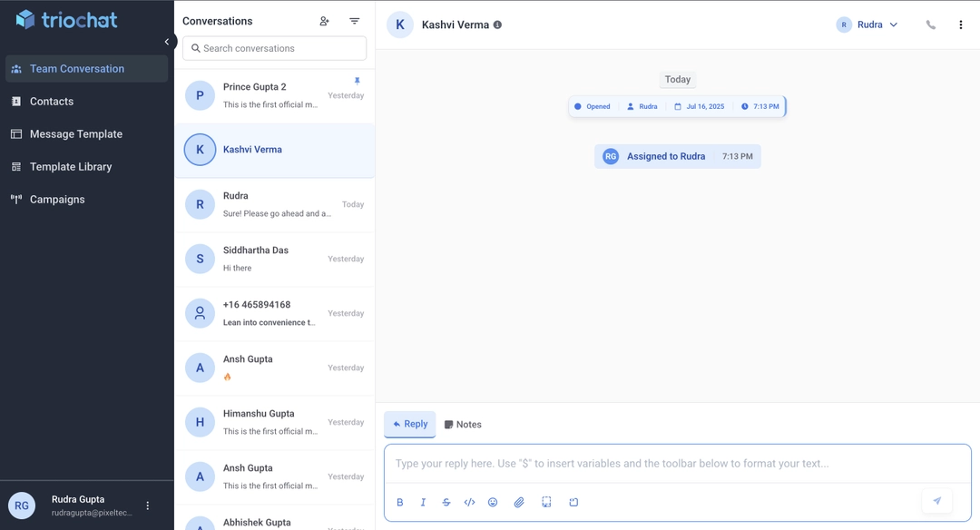Click the Message Template layout icon
The width and height of the screenshot is (980, 530).
[x=16, y=133]
